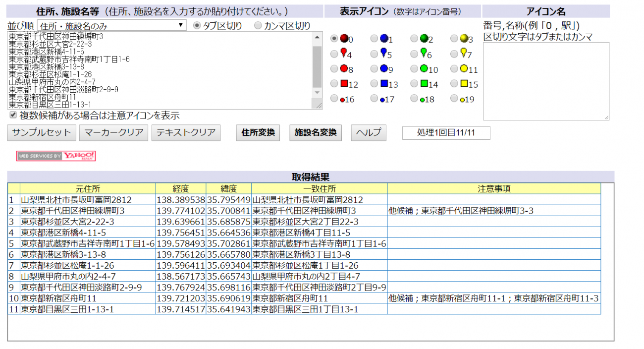
Task: Choose yellow ball icon number 3
Action: pyautogui.click(x=454, y=39)
